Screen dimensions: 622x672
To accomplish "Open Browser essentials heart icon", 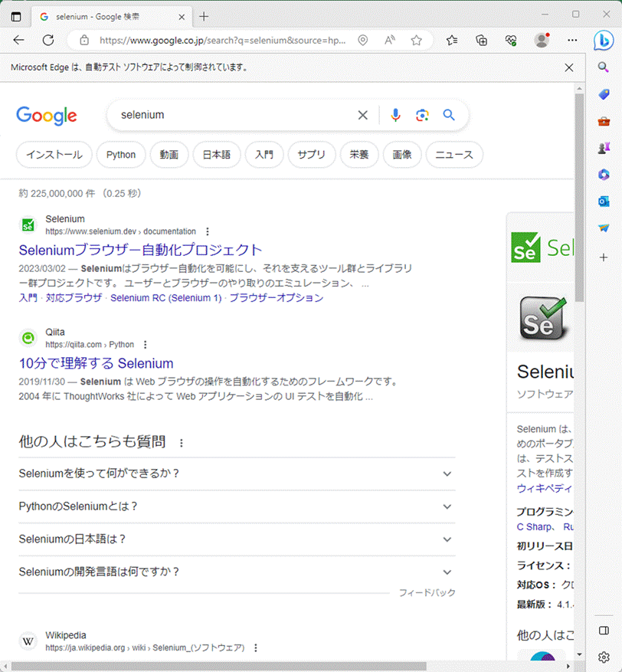I will pyautogui.click(x=511, y=41).
